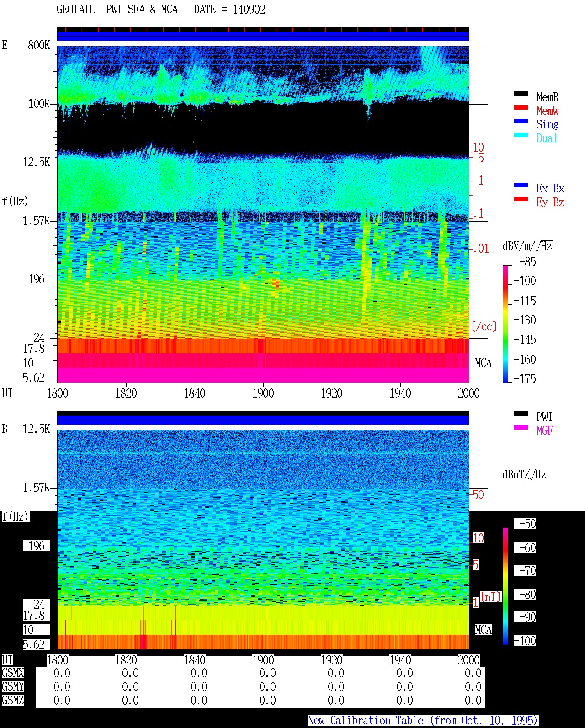
Task: Click the E panel 'f(Hz)' axis title
Action: (x=15, y=201)
